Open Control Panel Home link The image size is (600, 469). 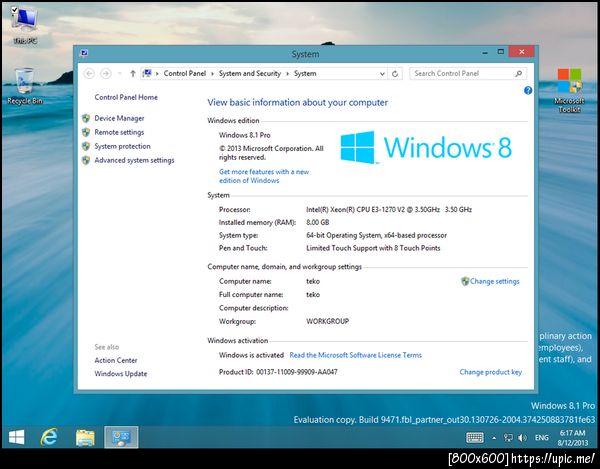tap(126, 97)
